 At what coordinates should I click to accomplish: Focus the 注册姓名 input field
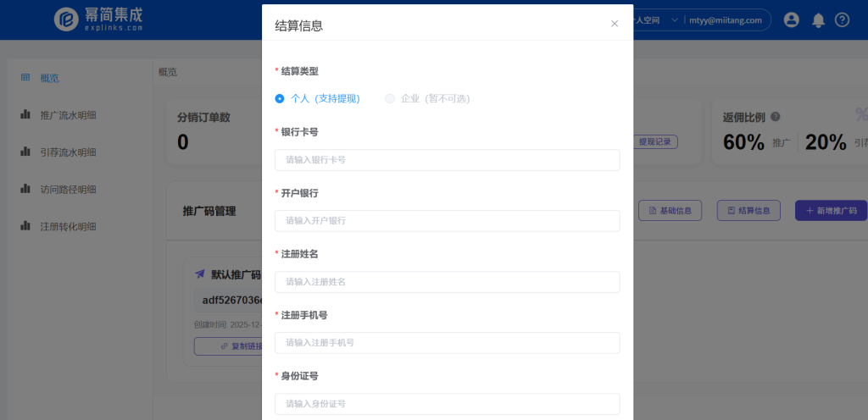tap(448, 282)
